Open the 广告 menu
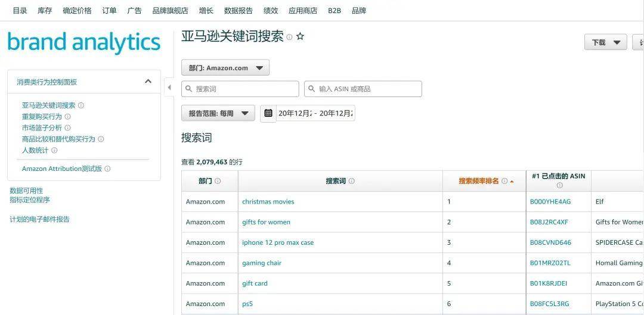The width and height of the screenshot is (644, 315). tap(134, 11)
